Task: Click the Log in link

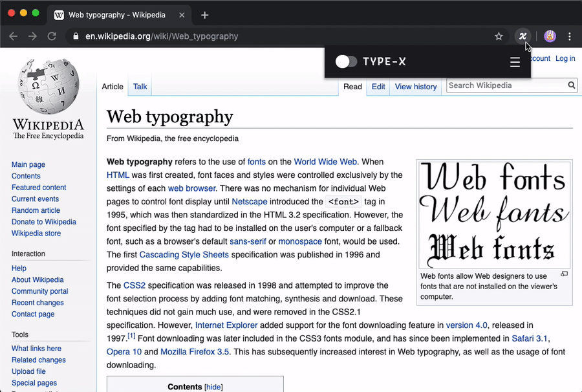Action: tap(565, 58)
